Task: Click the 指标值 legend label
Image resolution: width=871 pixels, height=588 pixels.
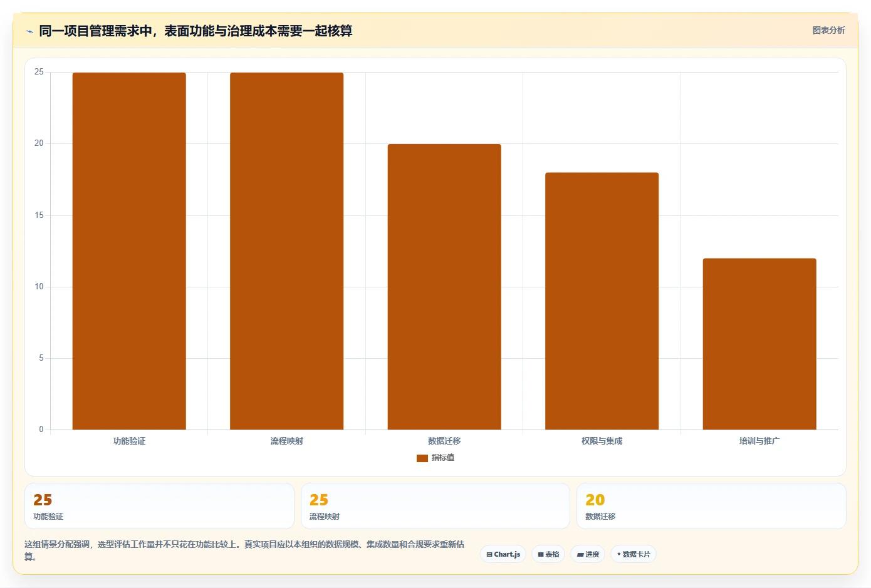Action: pos(443,458)
